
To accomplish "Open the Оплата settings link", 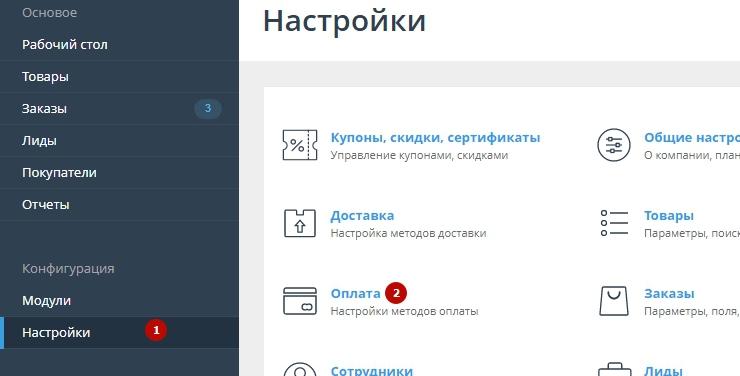I will (x=355, y=293).
